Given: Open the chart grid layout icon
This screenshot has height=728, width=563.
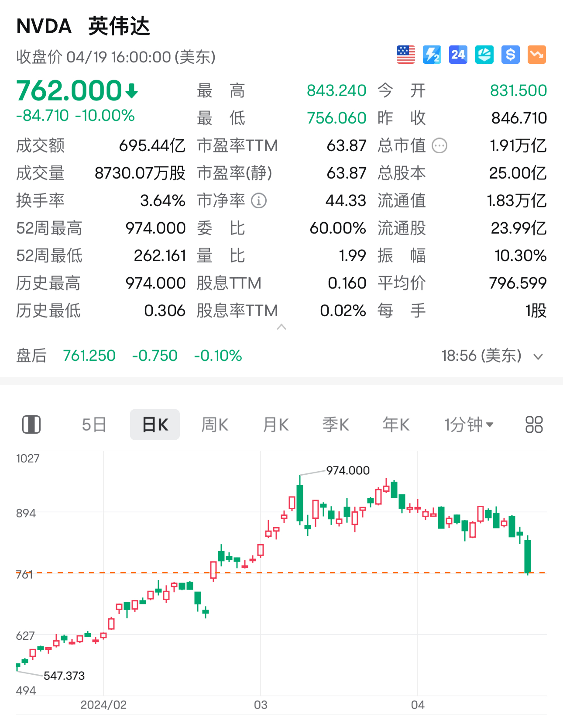Looking at the screenshot, I should [534, 424].
